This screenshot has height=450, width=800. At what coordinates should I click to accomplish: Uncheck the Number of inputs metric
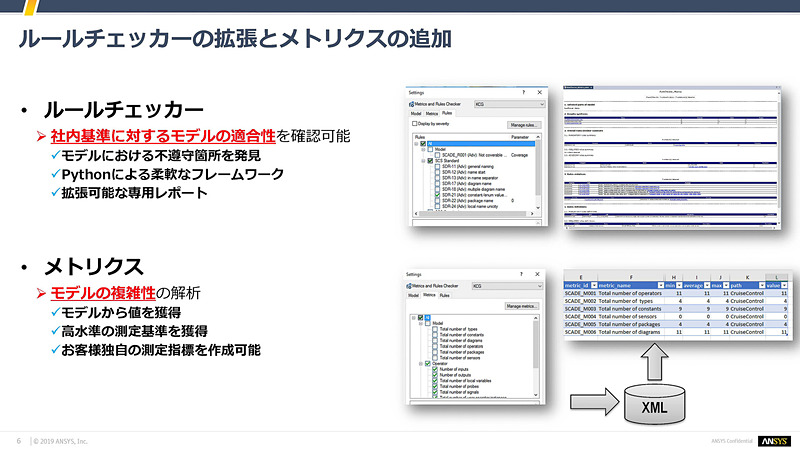[435, 369]
